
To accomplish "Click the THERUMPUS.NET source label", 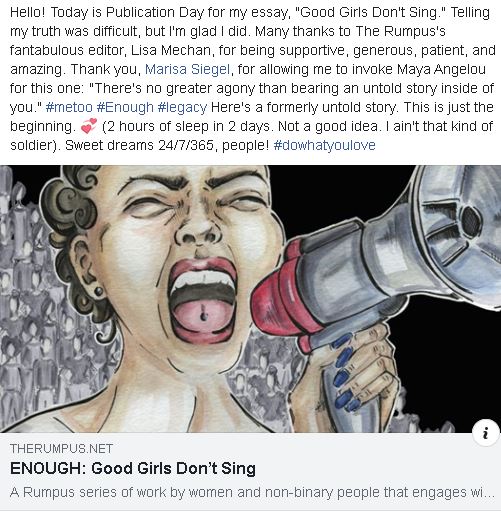I will (62, 449).
